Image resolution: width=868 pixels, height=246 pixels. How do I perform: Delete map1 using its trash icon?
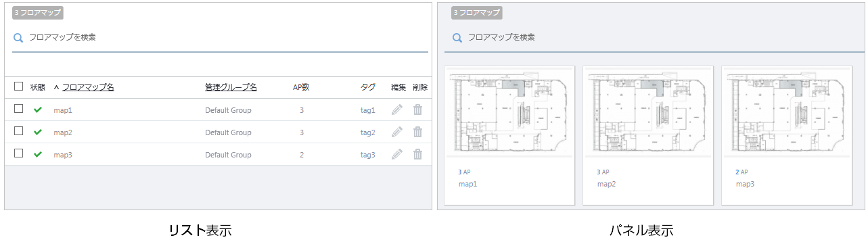pos(418,110)
